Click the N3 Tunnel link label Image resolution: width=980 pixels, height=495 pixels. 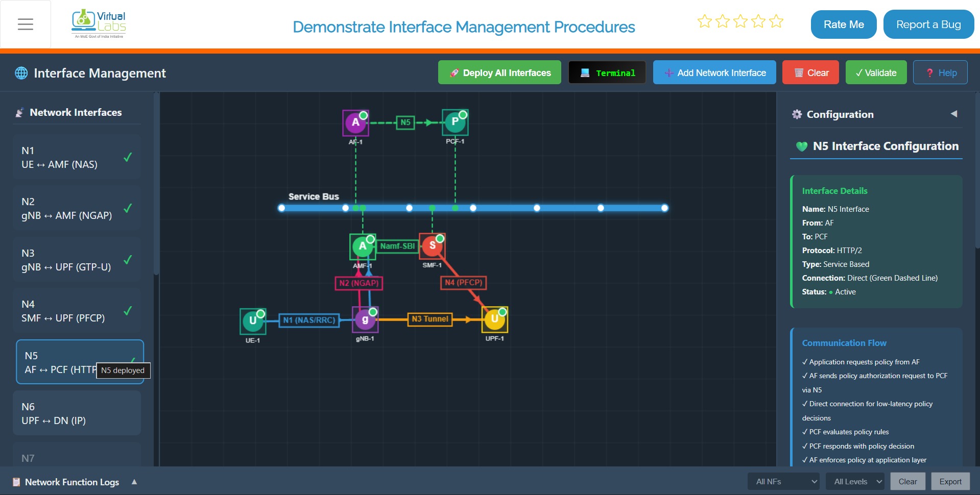pos(430,319)
